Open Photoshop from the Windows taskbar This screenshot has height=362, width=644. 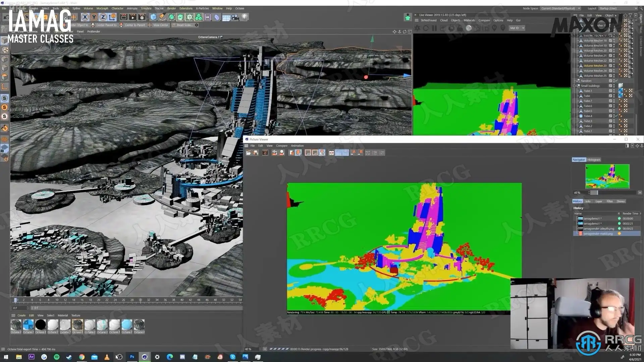132,357
